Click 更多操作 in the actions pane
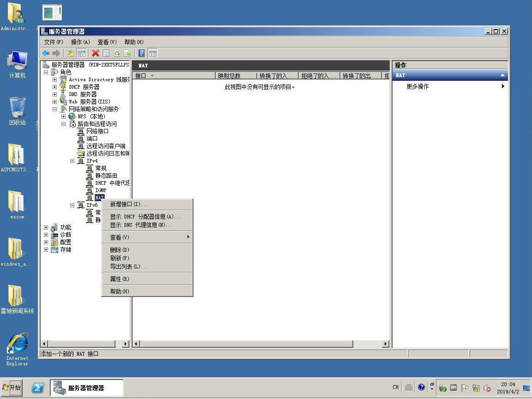 417,86
